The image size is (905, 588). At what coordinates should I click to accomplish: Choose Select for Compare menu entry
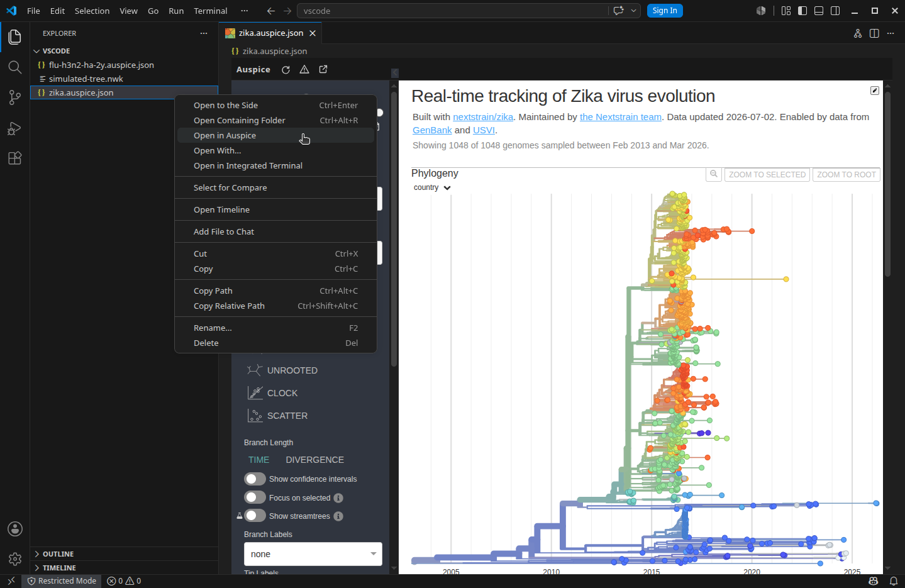pyautogui.click(x=275, y=187)
